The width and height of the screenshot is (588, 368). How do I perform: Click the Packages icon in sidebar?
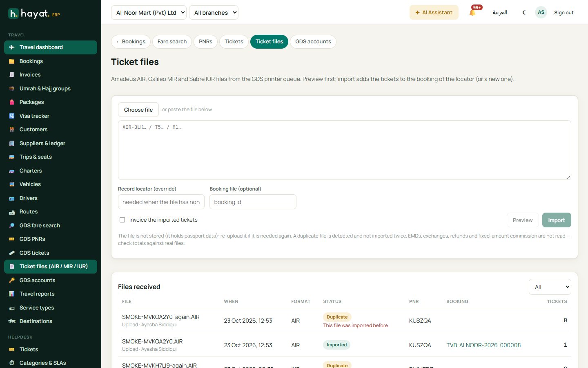point(12,102)
